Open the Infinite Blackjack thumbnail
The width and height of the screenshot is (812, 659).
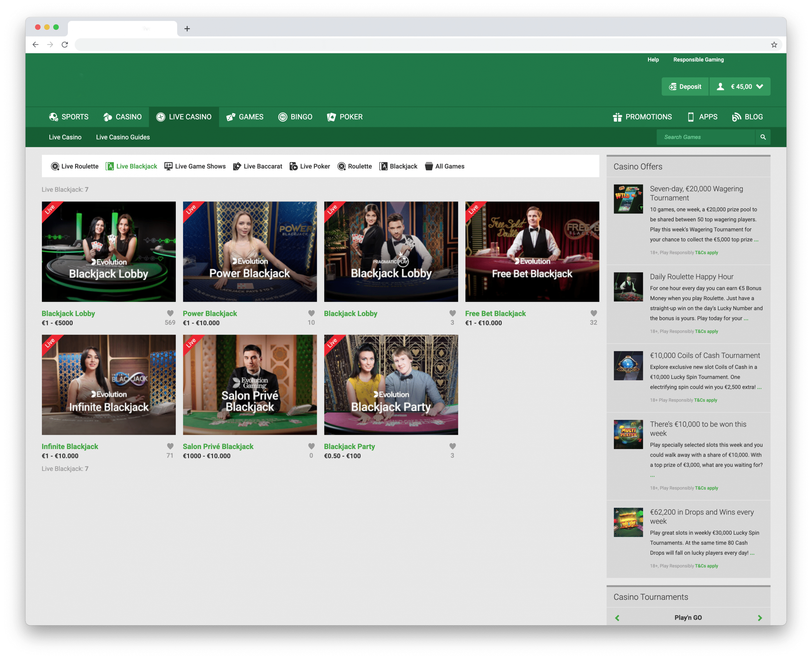[x=108, y=385]
